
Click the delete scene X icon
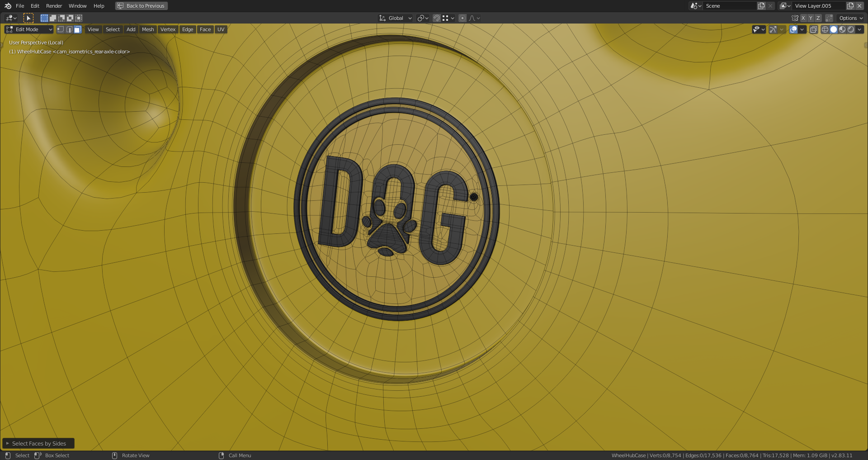[770, 6]
